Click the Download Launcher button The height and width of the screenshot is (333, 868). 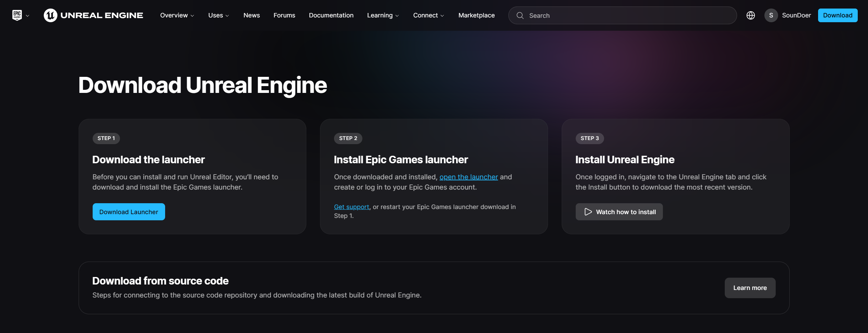pos(129,212)
